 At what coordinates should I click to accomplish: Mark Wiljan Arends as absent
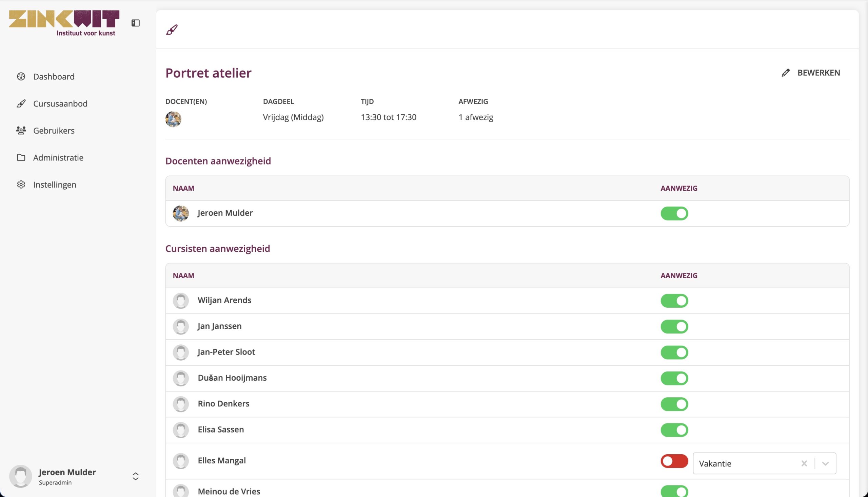click(x=674, y=301)
